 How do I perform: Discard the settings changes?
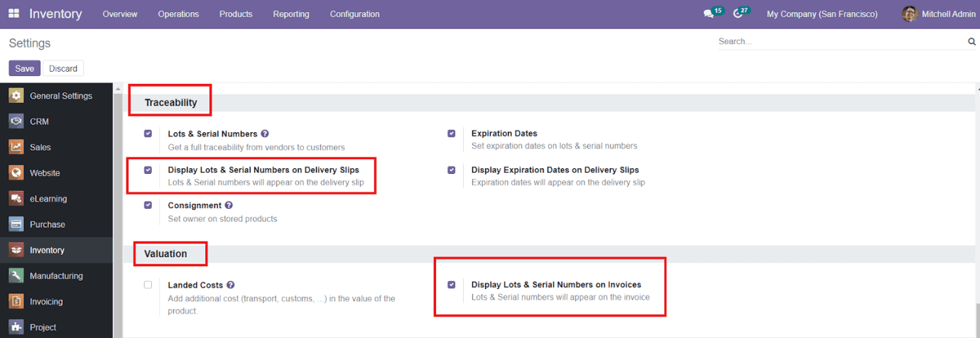(x=63, y=68)
